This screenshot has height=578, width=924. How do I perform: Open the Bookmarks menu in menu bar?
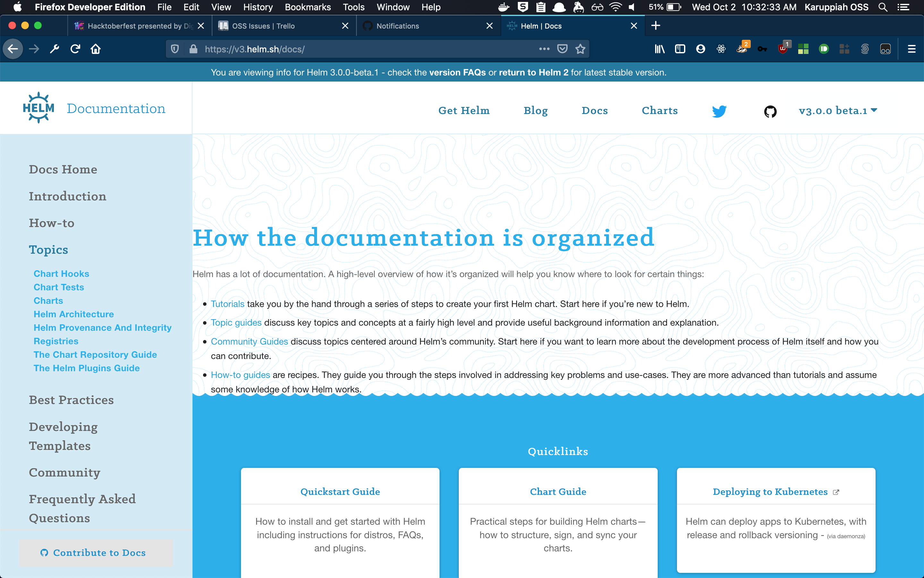[x=308, y=7]
